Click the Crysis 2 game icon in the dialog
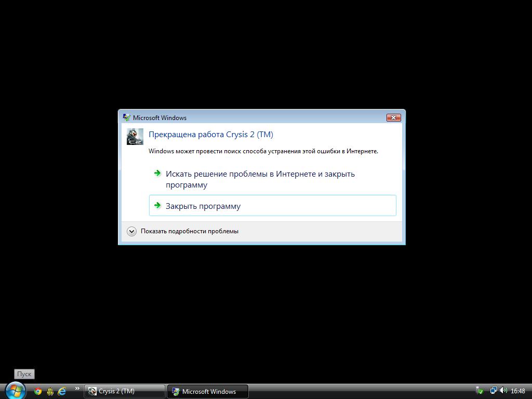 pos(135,137)
